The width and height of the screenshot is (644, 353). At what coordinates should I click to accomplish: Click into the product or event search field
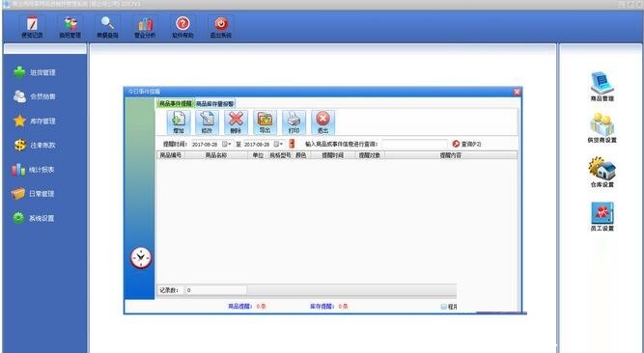414,144
